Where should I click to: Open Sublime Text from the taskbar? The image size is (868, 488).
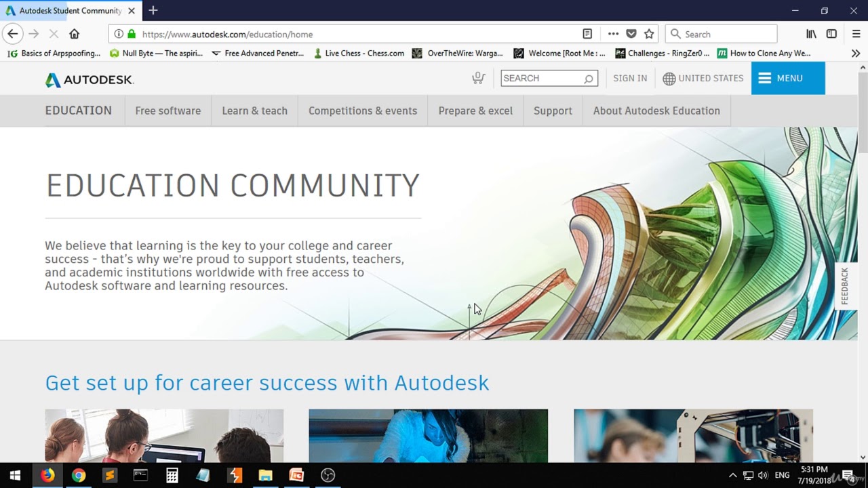(x=110, y=475)
